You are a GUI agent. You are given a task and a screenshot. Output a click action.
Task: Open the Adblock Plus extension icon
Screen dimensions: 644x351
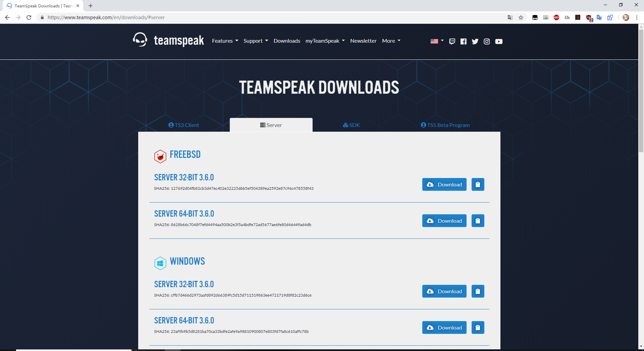tap(556, 17)
